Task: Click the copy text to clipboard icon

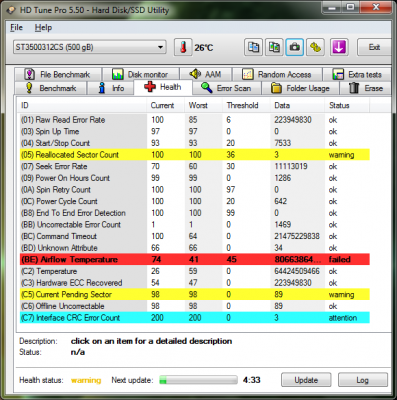Action: (x=253, y=47)
